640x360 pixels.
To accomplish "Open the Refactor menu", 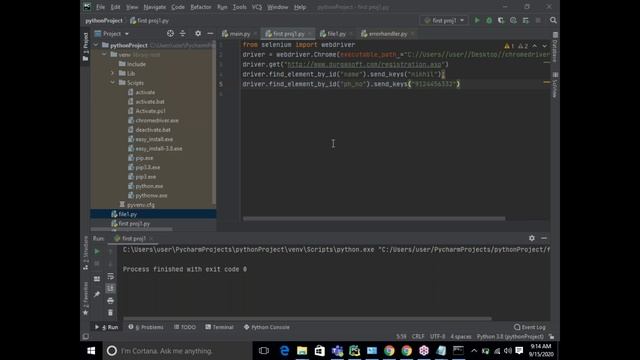I will click(x=201, y=7).
